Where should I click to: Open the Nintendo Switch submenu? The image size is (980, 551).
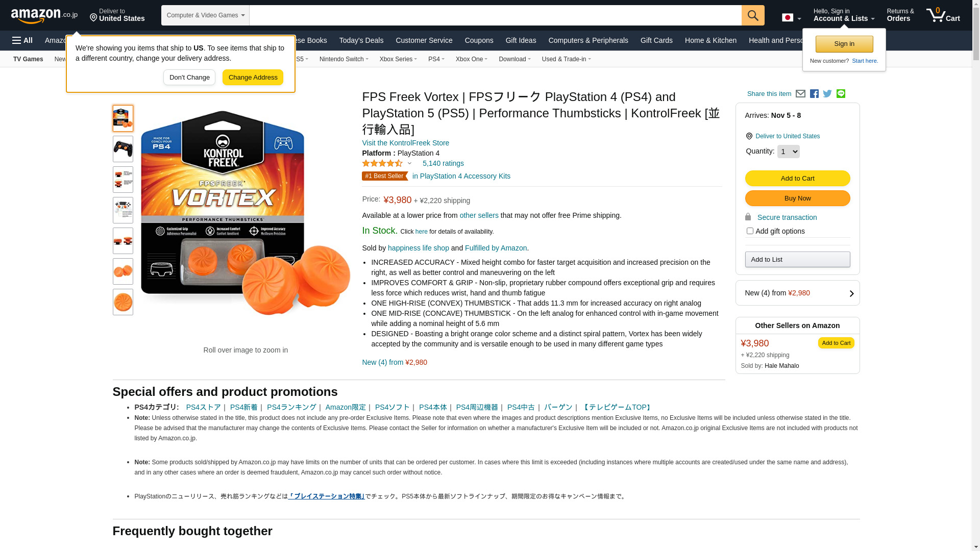point(344,59)
